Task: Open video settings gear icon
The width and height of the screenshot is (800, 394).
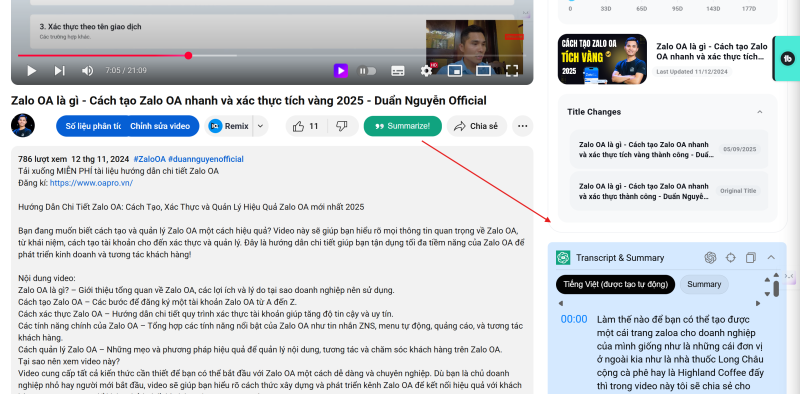Action: tap(427, 71)
